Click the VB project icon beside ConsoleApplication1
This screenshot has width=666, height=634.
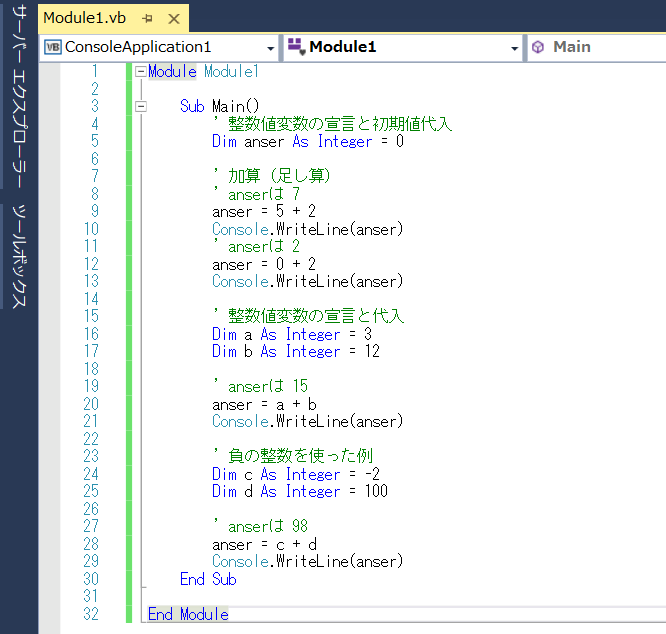point(53,47)
